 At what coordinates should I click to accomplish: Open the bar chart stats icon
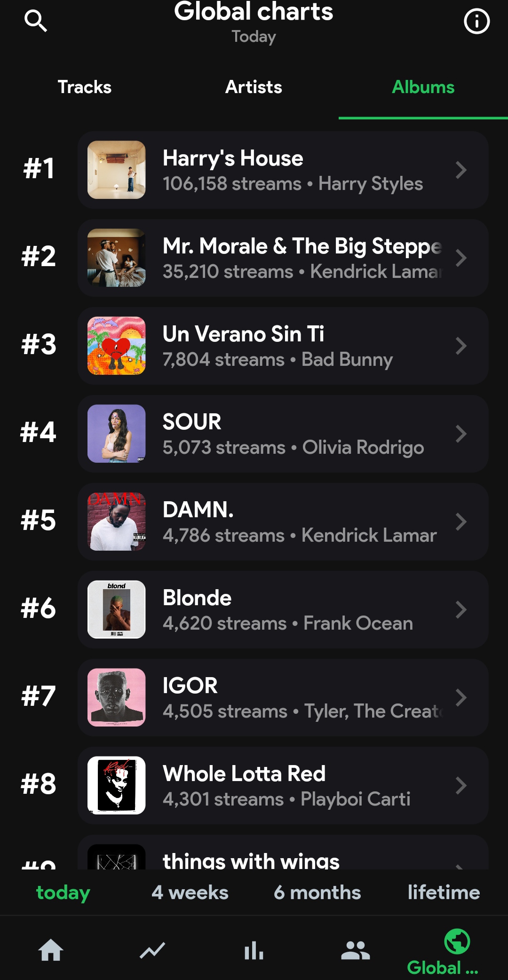(254, 950)
